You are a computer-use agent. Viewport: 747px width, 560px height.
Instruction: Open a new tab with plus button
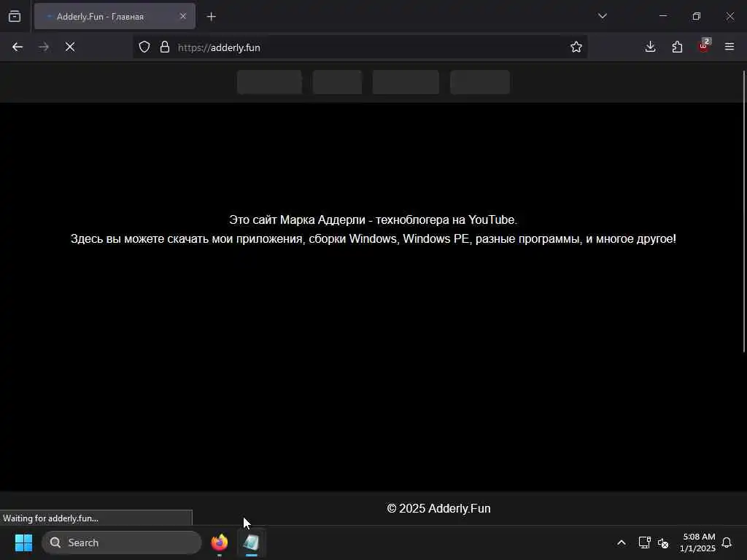(212, 17)
